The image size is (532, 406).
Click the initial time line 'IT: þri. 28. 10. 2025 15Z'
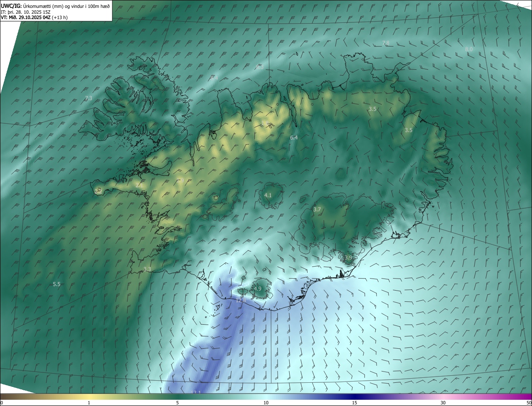click(x=25, y=12)
